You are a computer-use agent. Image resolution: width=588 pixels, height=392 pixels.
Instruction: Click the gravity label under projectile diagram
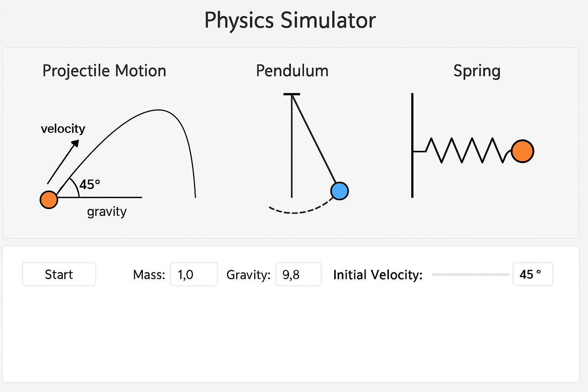107,211
